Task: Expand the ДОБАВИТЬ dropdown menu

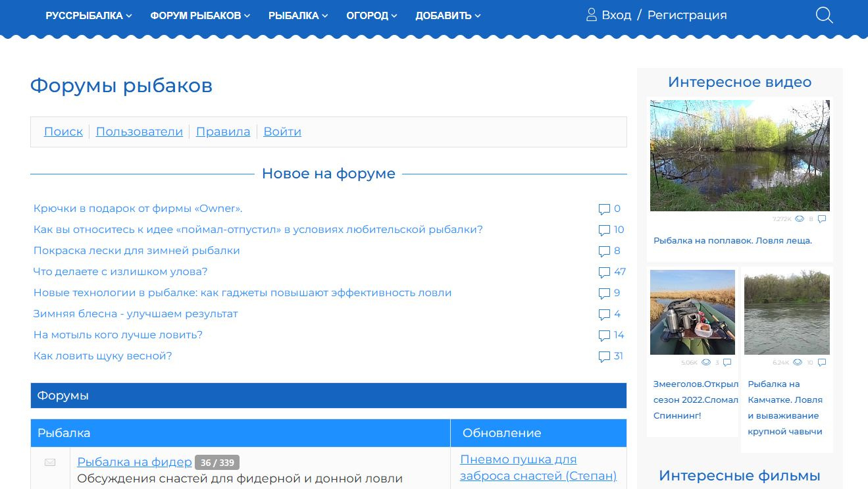Action: [448, 16]
